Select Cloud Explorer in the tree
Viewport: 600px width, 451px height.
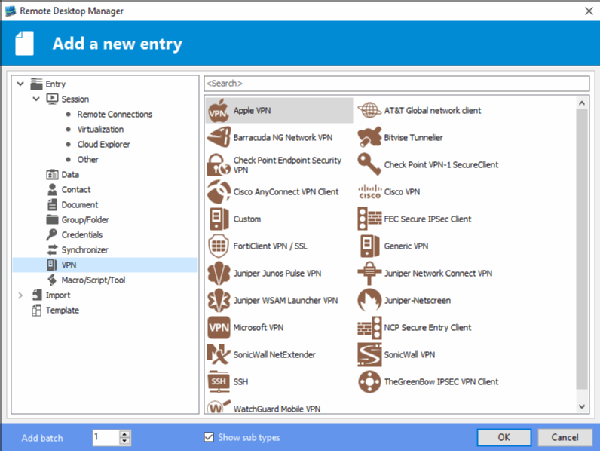[x=104, y=144]
